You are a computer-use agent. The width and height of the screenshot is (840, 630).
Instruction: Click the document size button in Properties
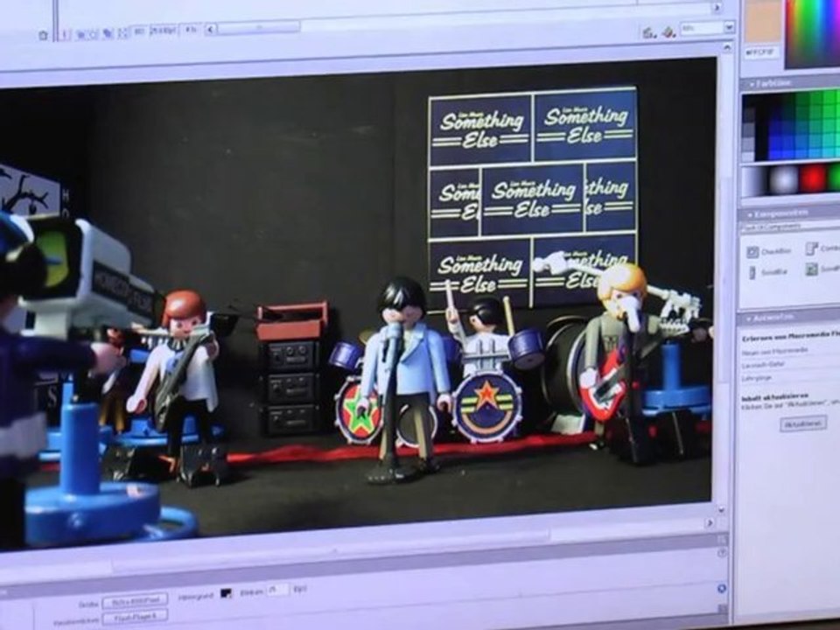(135, 601)
